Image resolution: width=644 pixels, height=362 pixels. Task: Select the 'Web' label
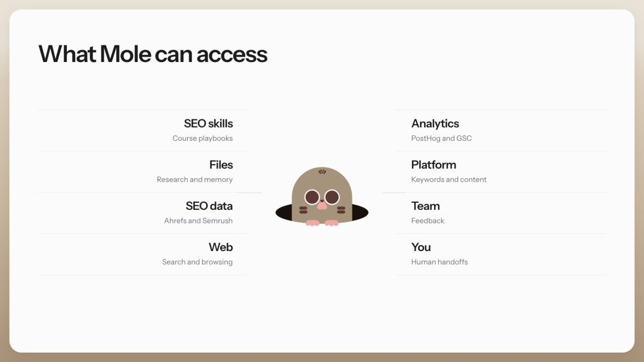221,247
